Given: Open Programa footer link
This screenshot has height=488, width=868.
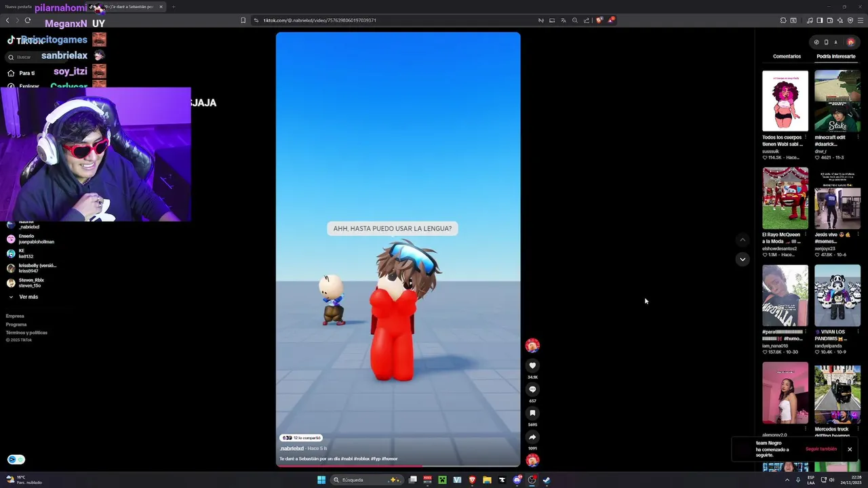Looking at the screenshot, I should coord(16,325).
